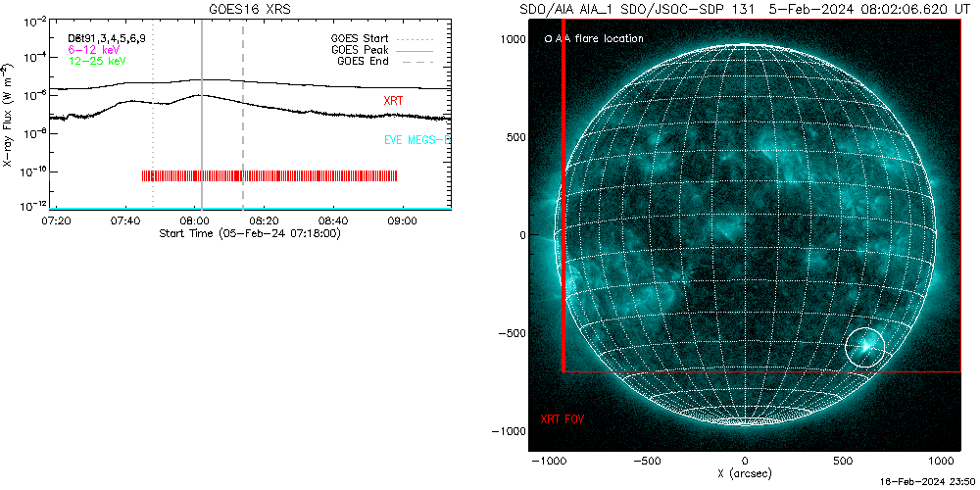980x490 pixels.
Task: Click the cyan EVE MEGS-B label
Action: [416, 139]
